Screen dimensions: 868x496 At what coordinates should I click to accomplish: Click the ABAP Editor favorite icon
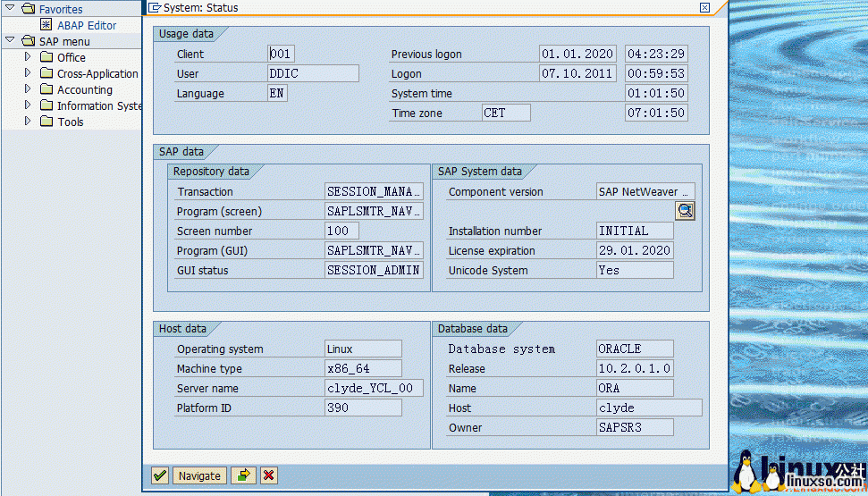click(x=47, y=25)
